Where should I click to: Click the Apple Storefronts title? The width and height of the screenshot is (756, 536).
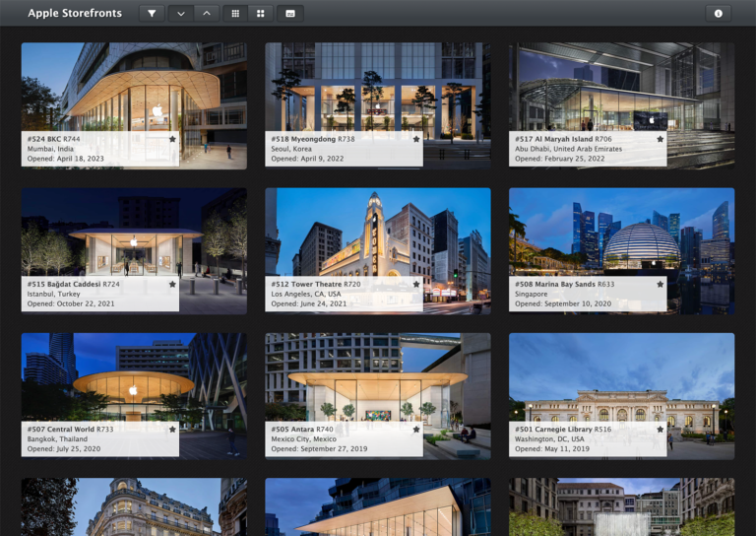(x=75, y=13)
